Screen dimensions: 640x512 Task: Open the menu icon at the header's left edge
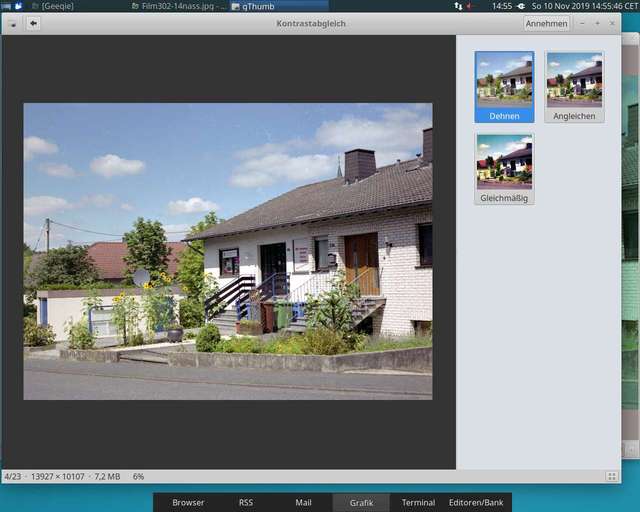[x=13, y=23]
